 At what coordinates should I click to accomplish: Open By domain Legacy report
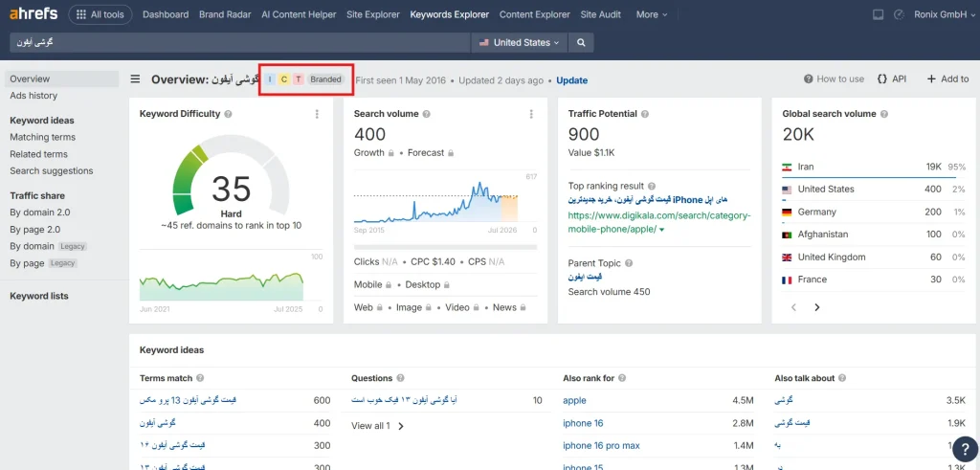tap(48, 246)
